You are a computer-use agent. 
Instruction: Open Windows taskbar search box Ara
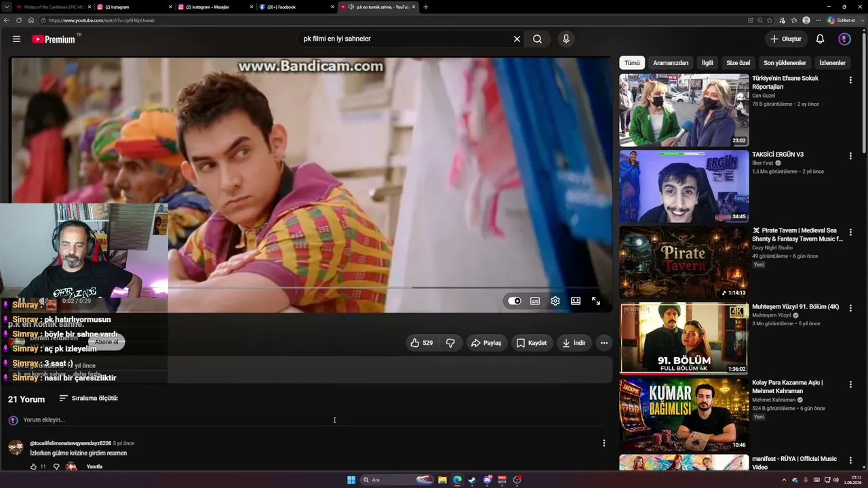(x=398, y=480)
